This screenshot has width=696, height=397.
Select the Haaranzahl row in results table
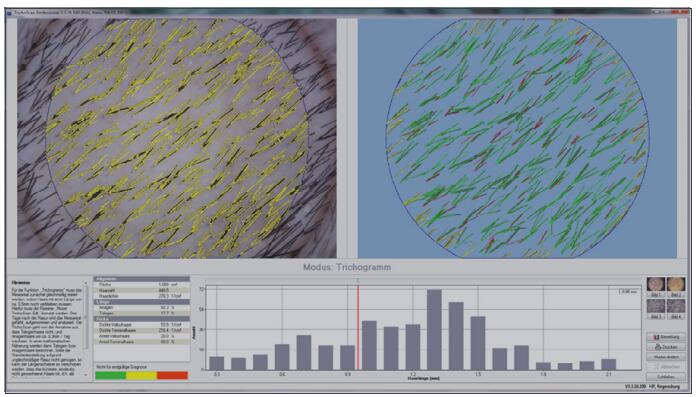142,290
